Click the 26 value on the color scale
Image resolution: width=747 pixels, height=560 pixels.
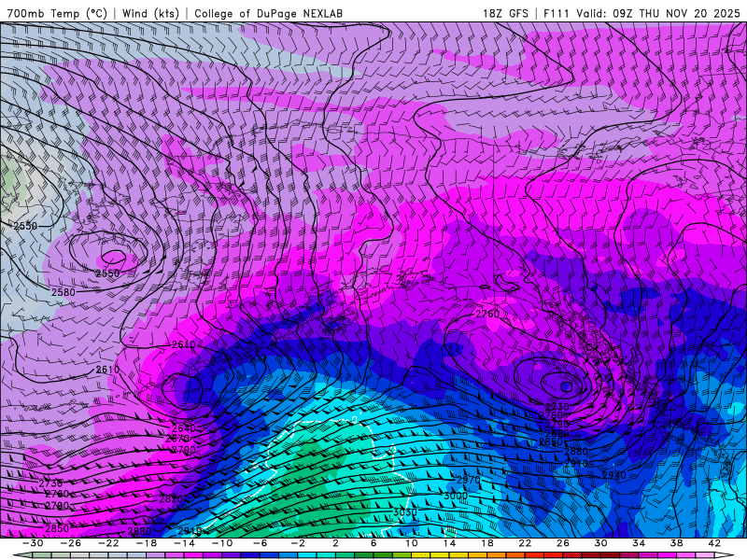(x=563, y=543)
